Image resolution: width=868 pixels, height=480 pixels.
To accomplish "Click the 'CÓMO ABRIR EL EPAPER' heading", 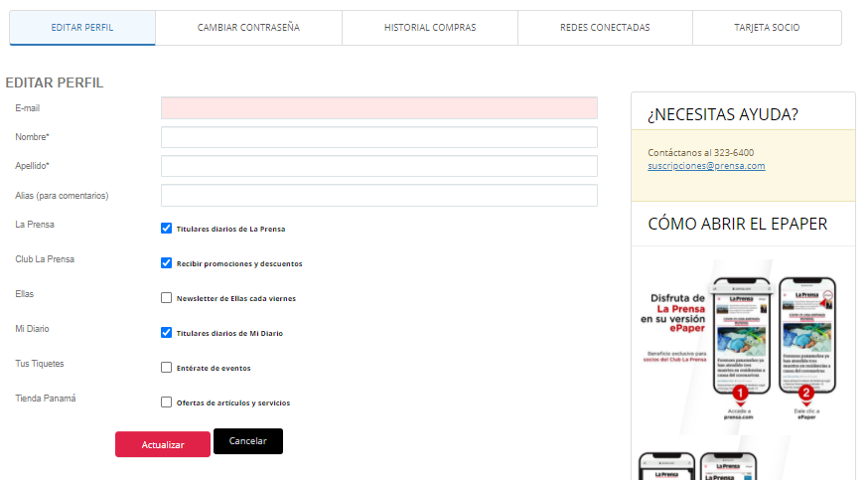I will point(737,225).
